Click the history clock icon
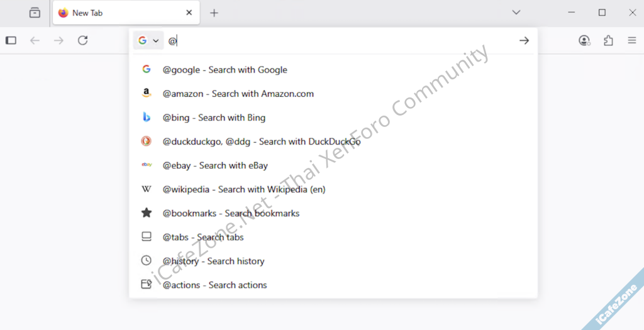 click(x=146, y=260)
